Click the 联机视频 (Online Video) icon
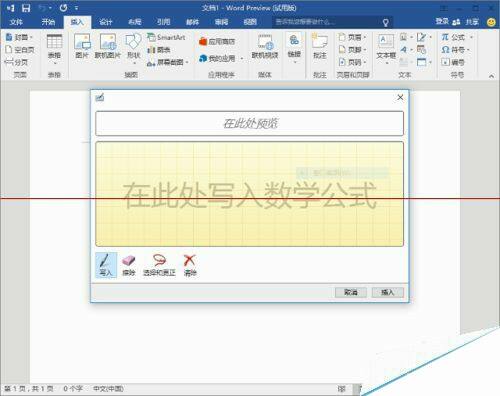This screenshot has width=500, height=396. pyautogui.click(x=265, y=46)
